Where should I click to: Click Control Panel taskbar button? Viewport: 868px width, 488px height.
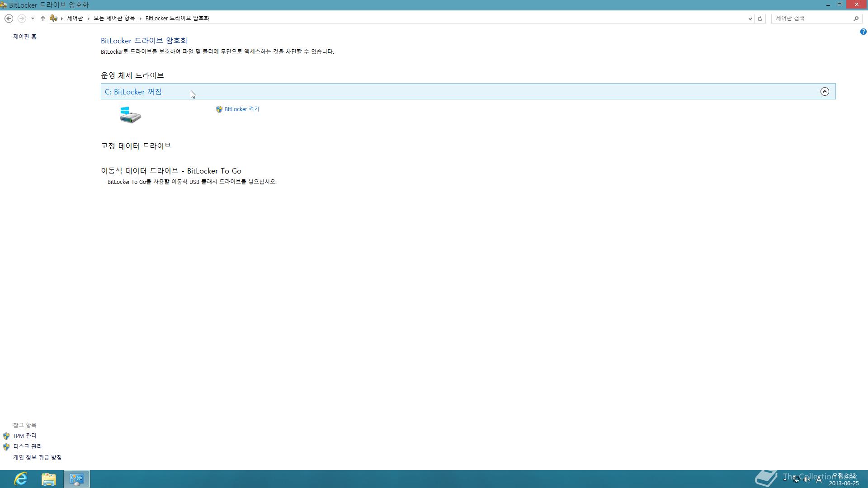77,479
